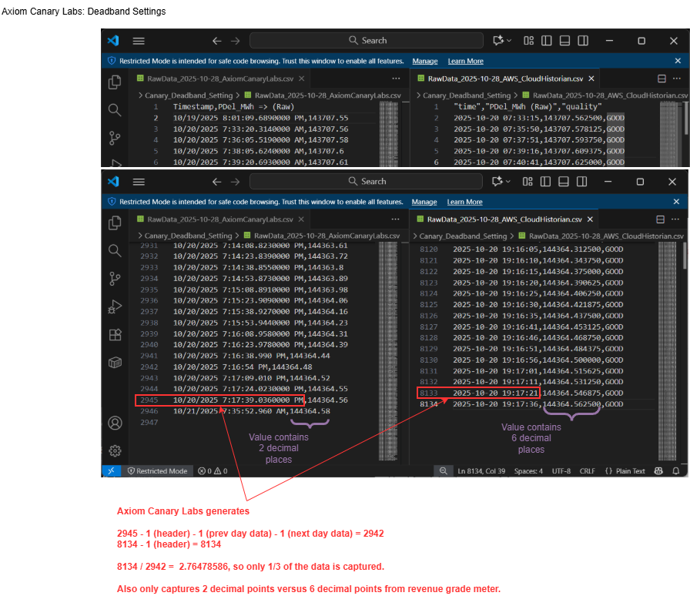This screenshot has height=616, width=690.
Task: Split the editor in the lower window
Action: pyautogui.click(x=660, y=219)
